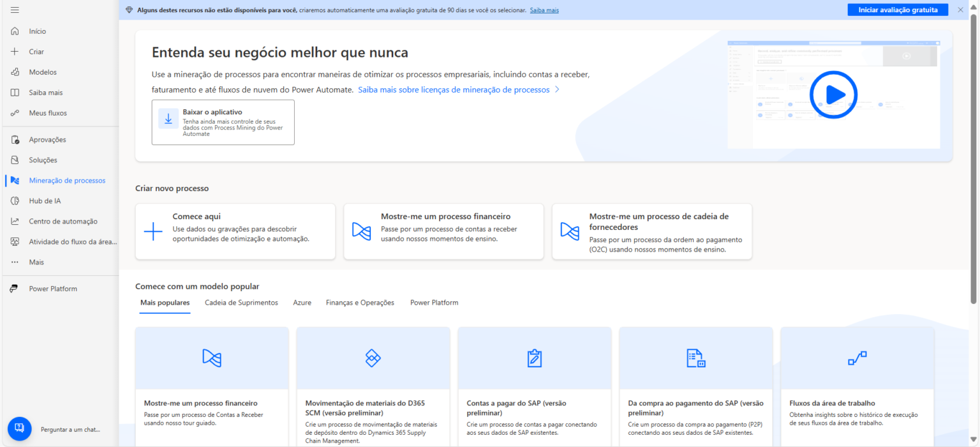This screenshot has width=980, height=447.
Task: Toggle the navigation pane with the hamburger icon
Action: (14, 9)
